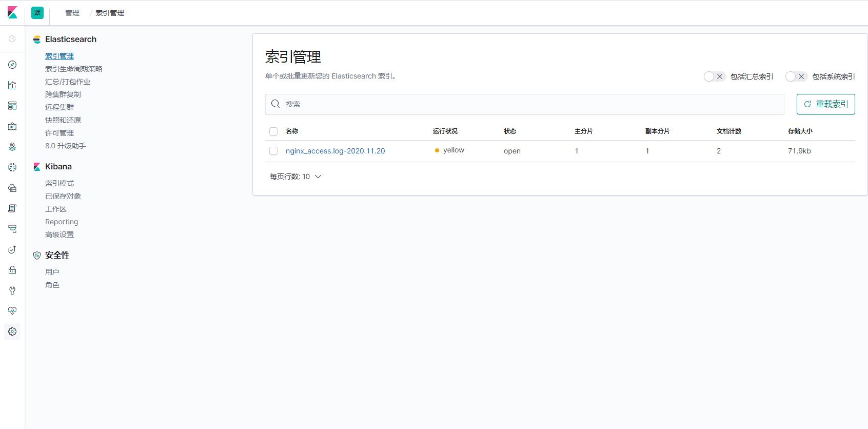The width and height of the screenshot is (868, 429).
Task: Open 汇总/打包作业 menu item
Action: click(68, 82)
